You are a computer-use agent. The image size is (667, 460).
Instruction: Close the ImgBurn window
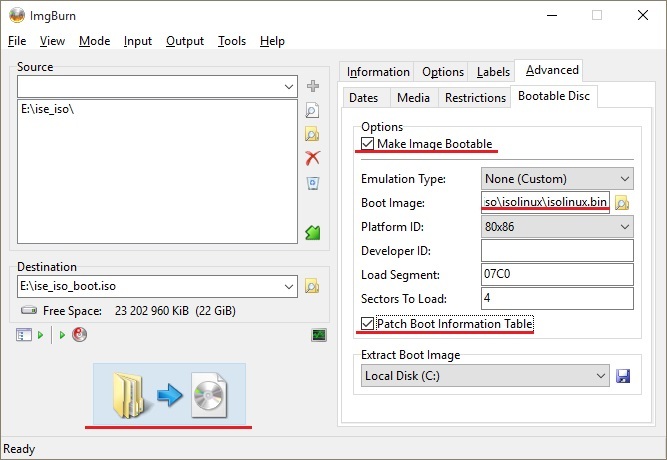point(643,16)
